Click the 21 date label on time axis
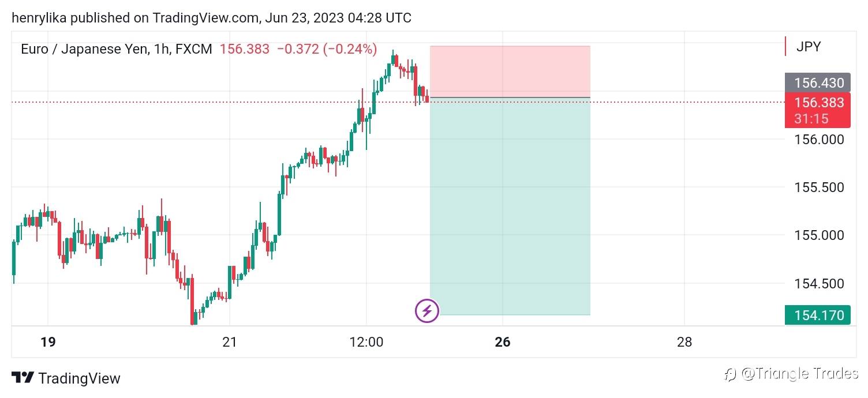 point(230,342)
